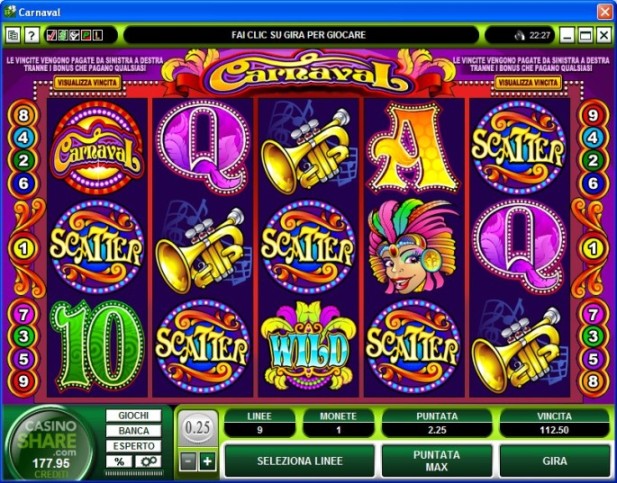
Task: Select payline 9 on right side
Action: coord(593,115)
